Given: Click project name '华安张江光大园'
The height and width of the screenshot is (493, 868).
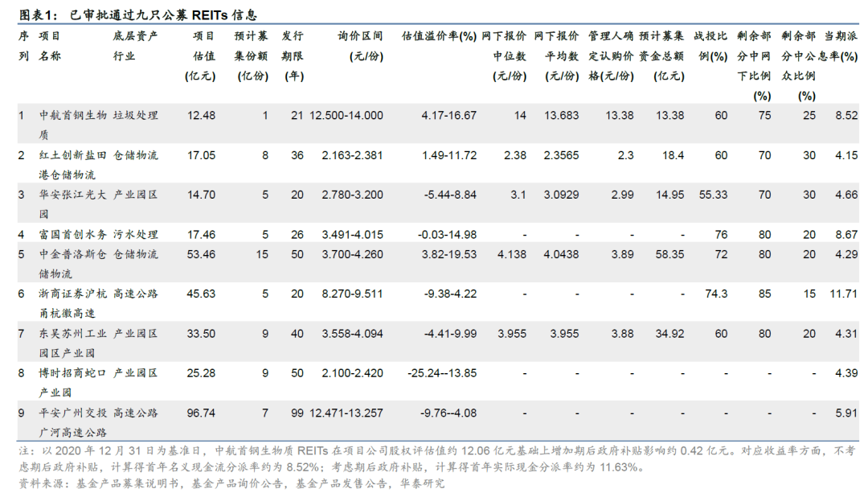Looking at the screenshot, I should tap(72, 204).
